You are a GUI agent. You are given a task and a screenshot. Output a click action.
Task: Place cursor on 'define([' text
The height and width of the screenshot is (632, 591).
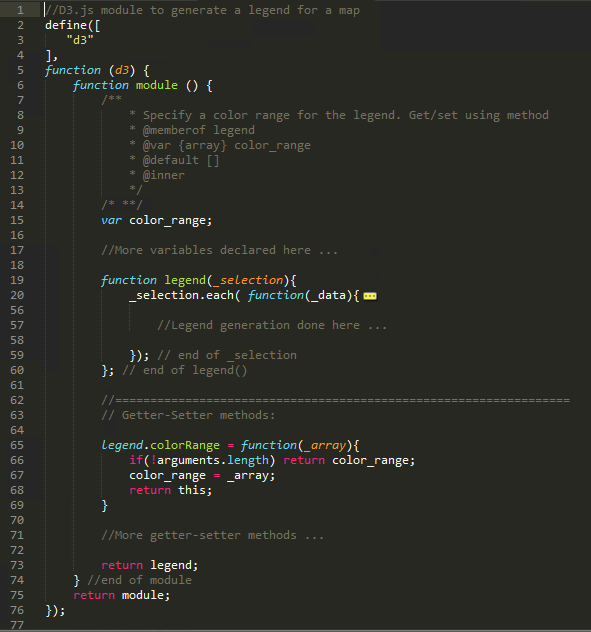[73, 25]
